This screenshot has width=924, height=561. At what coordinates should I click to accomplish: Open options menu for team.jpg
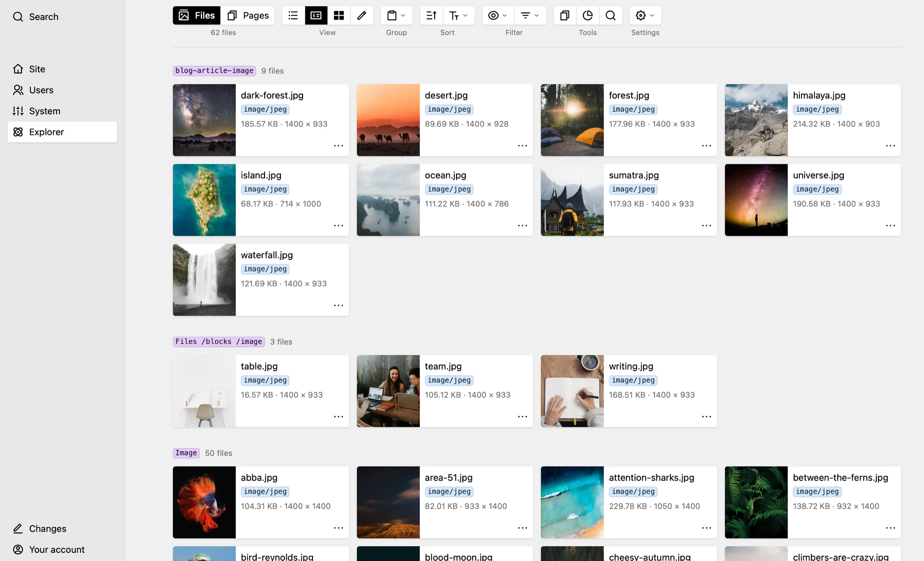[522, 417]
